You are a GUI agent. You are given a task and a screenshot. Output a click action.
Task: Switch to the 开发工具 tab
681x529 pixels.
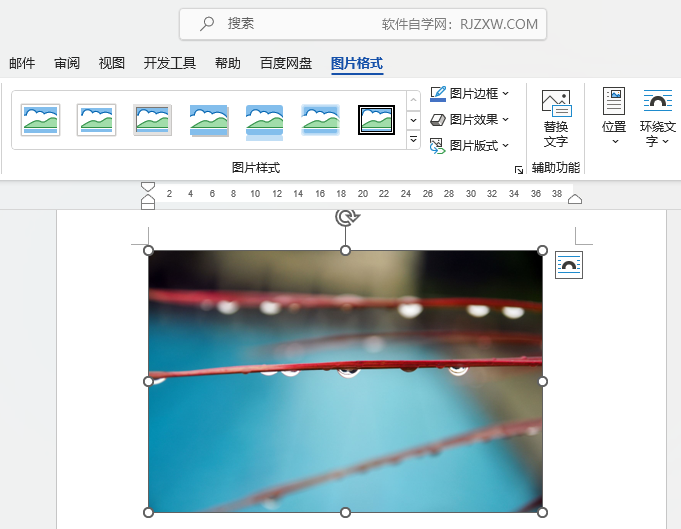(170, 63)
